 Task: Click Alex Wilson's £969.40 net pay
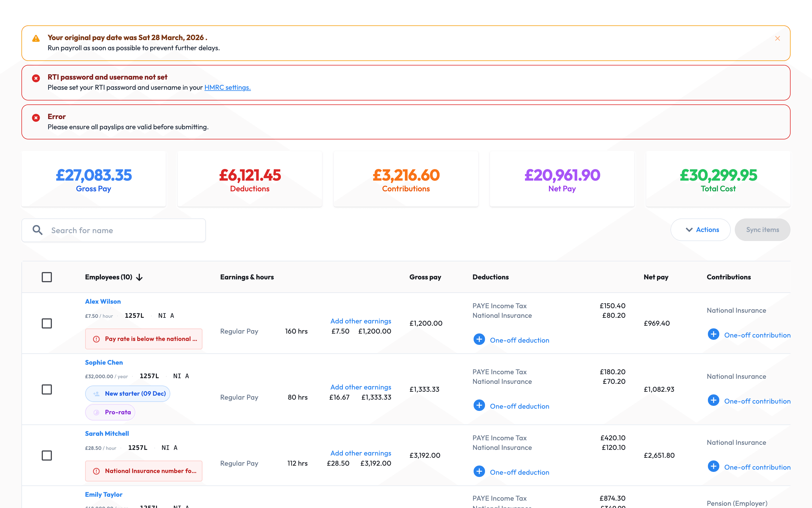pyautogui.click(x=657, y=323)
